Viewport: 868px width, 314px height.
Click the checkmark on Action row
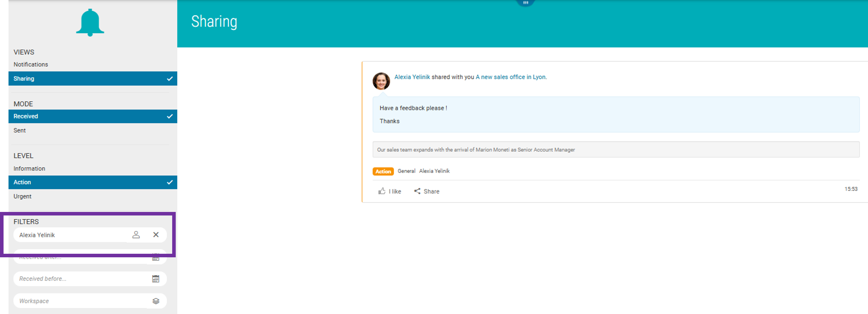click(x=170, y=182)
